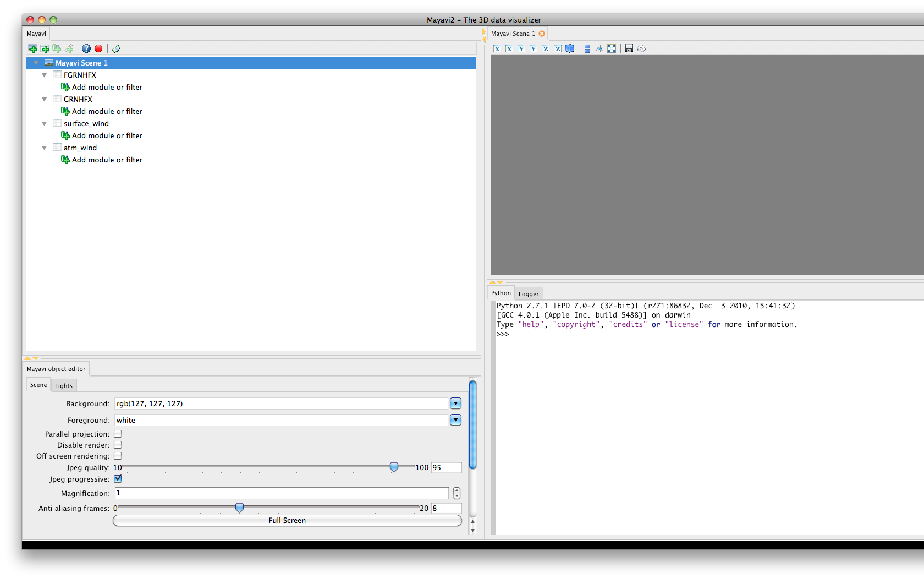The width and height of the screenshot is (924, 578).
Task: Select the surface_wind source in the tree
Action: point(86,123)
